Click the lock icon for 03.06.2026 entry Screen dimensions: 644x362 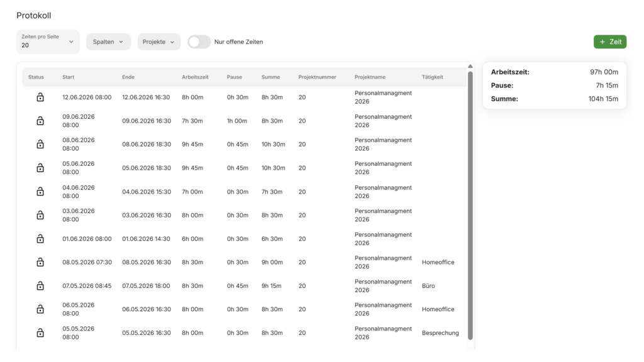pos(40,215)
